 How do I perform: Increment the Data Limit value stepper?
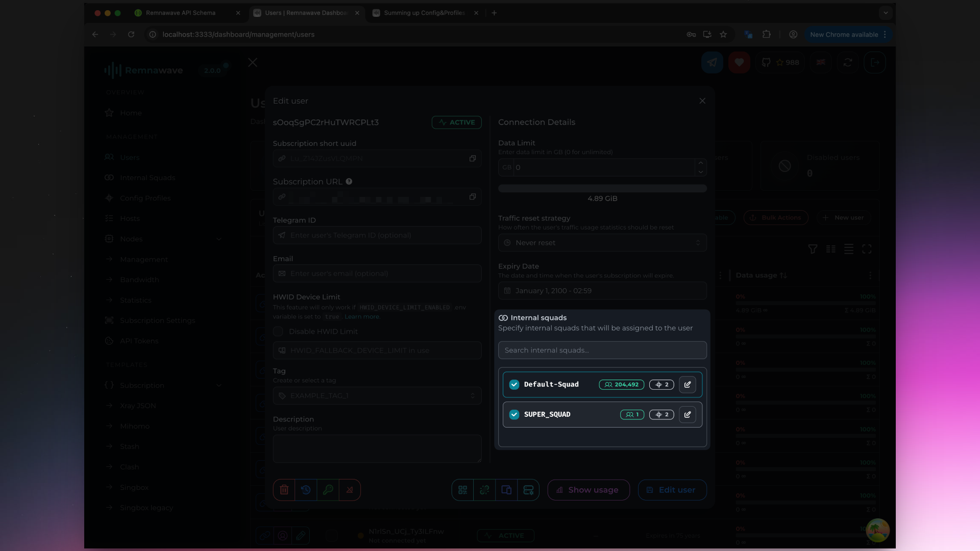pyautogui.click(x=700, y=164)
